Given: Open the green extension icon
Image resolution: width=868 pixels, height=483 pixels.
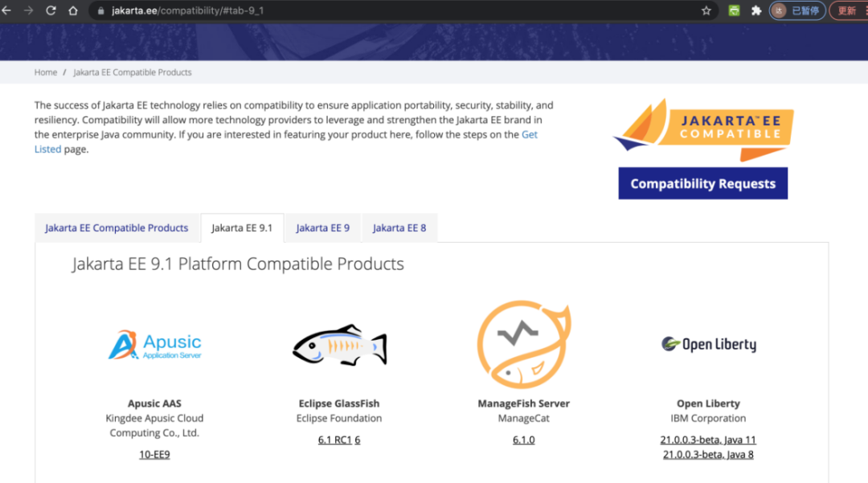Looking at the screenshot, I should point(734,11).
